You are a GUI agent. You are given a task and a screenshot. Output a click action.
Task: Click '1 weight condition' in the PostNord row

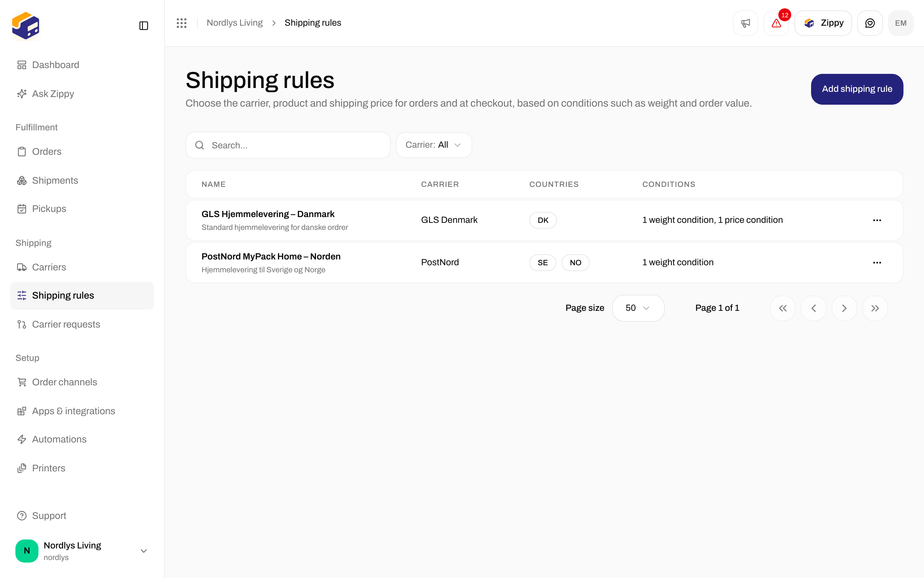pyautogui.click(x=678, y=262)
